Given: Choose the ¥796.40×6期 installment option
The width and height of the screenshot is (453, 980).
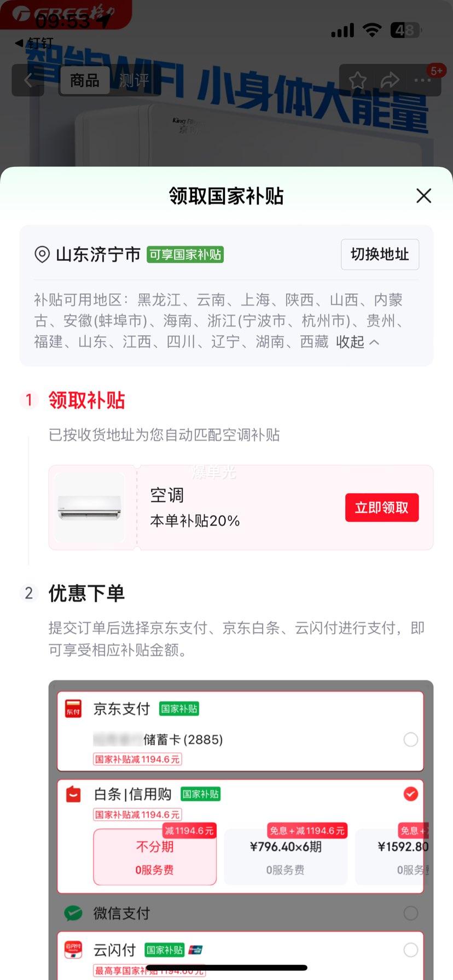Looking at the screenshot, I should tap(286, 857).
